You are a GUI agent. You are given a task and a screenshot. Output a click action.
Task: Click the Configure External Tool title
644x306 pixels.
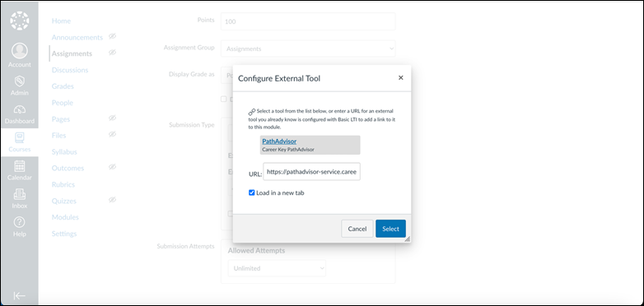click(279, 78)
